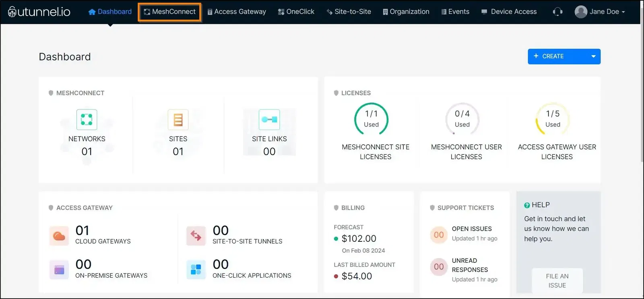Click the FILE AN ISSUE button
The height and width of the screenshot is (299, 644).
(557, 280)
